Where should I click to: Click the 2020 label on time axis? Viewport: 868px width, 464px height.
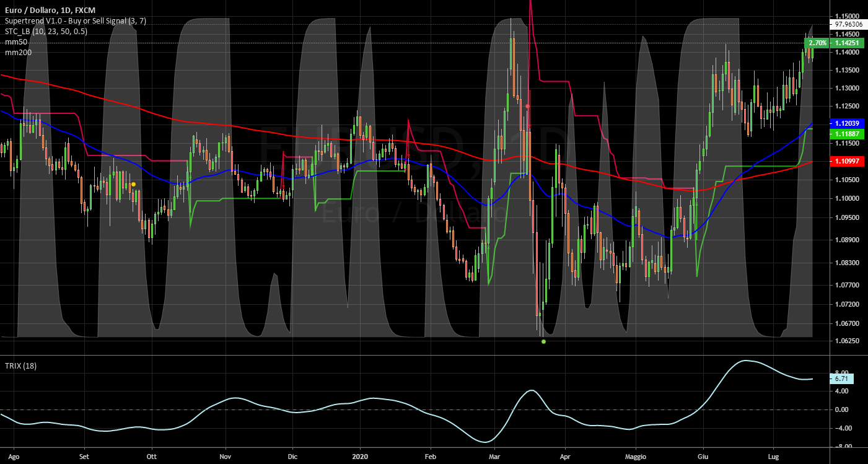(359, 457)
